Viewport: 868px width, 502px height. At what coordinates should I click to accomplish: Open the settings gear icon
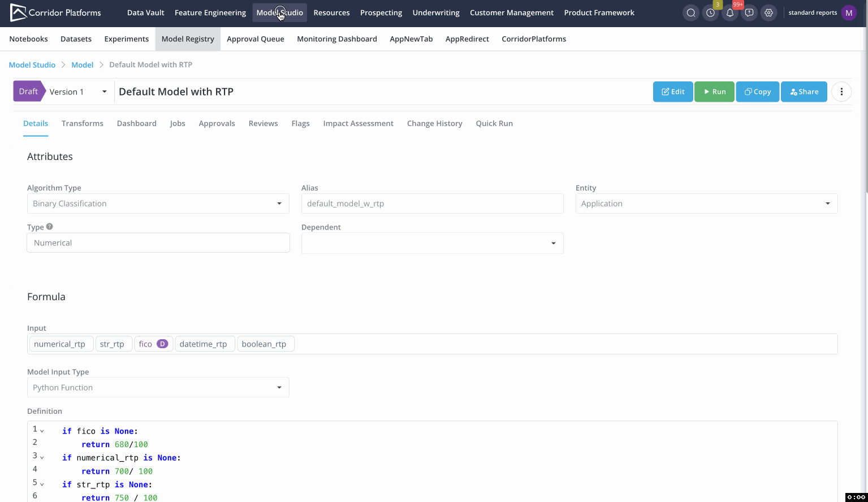point(768,12)
